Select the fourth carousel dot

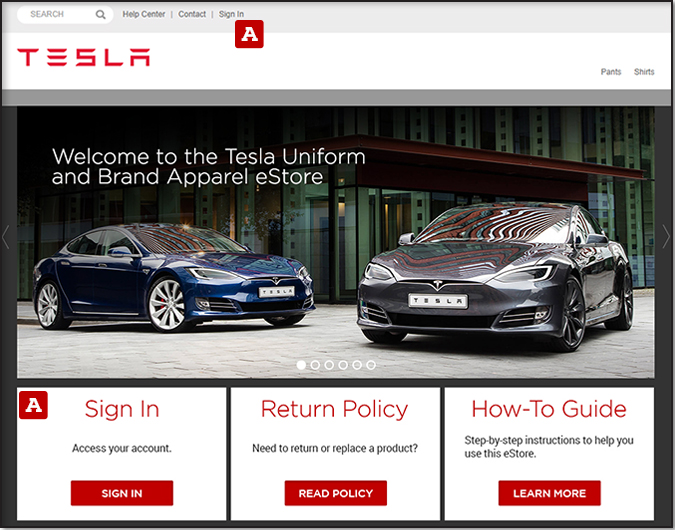click(343, 365)
